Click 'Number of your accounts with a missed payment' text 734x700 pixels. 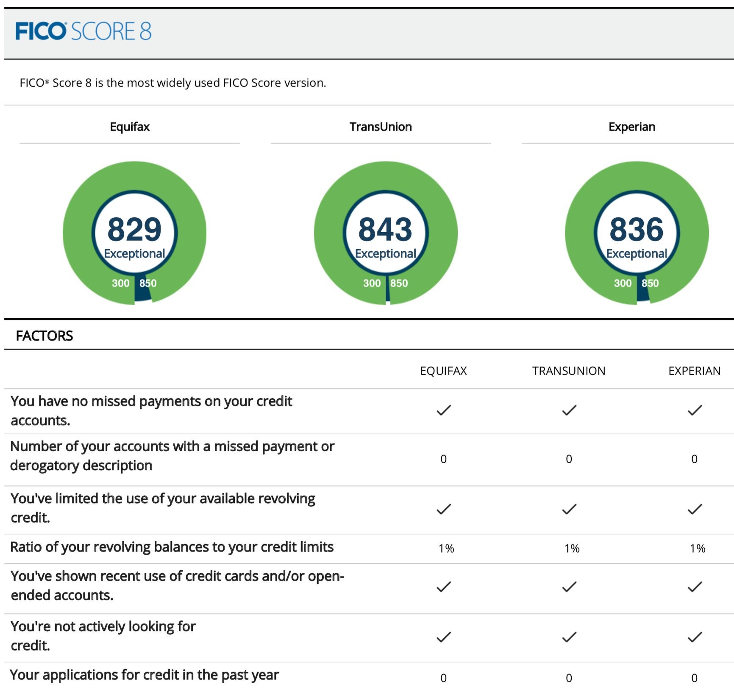pos(172,456)
